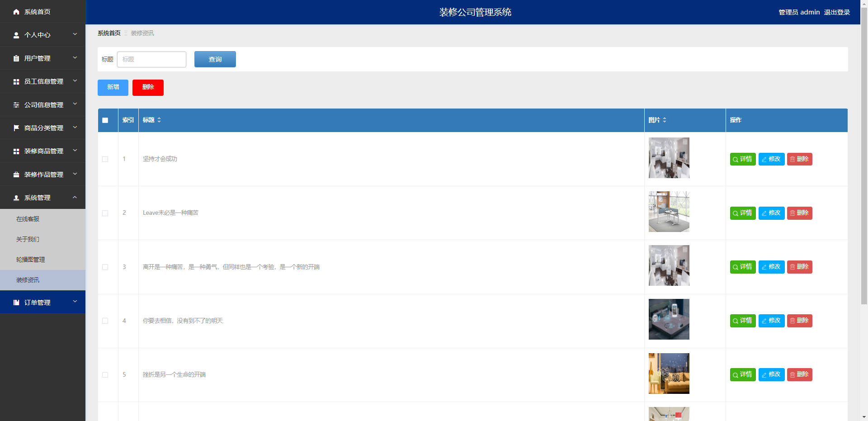Screen dimensions: 868x421
Task: Sort the table by 标题 column arrows
Action: point(159,120)
